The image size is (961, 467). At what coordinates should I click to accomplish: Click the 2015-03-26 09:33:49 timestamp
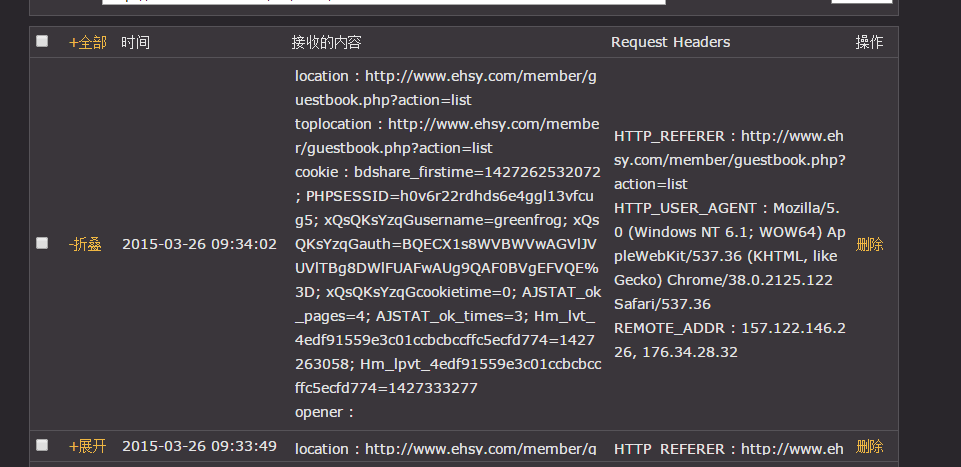199,446
